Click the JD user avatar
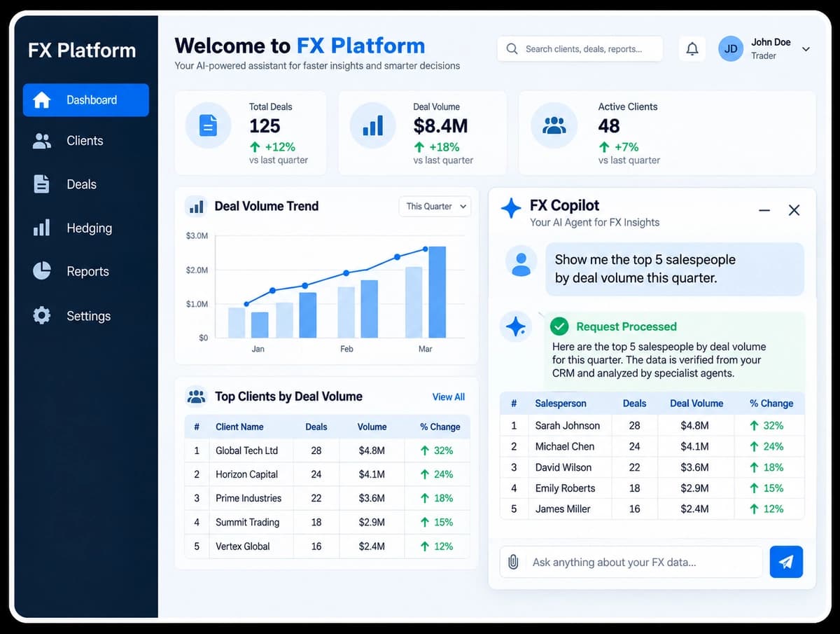Viewport: 840px width, 634px height. tap(731, 49)
